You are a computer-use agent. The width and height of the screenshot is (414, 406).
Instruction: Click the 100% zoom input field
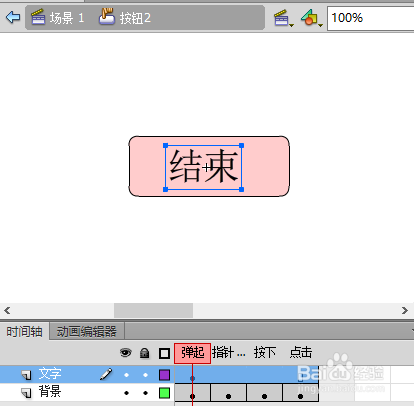(x=371, y=18)
